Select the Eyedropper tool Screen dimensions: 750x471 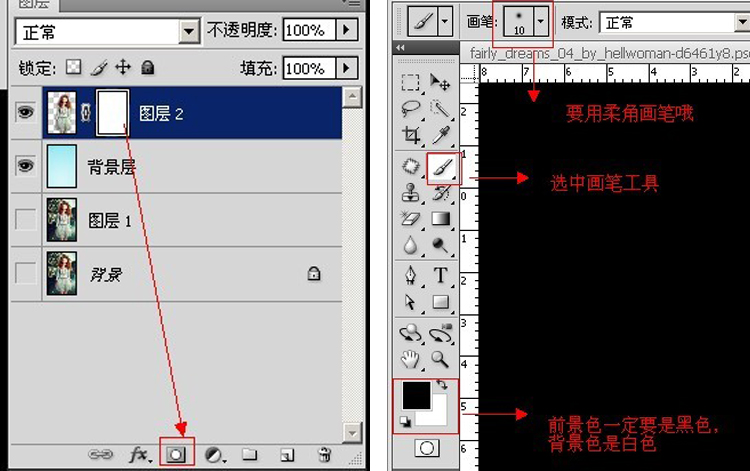(440, 135)
